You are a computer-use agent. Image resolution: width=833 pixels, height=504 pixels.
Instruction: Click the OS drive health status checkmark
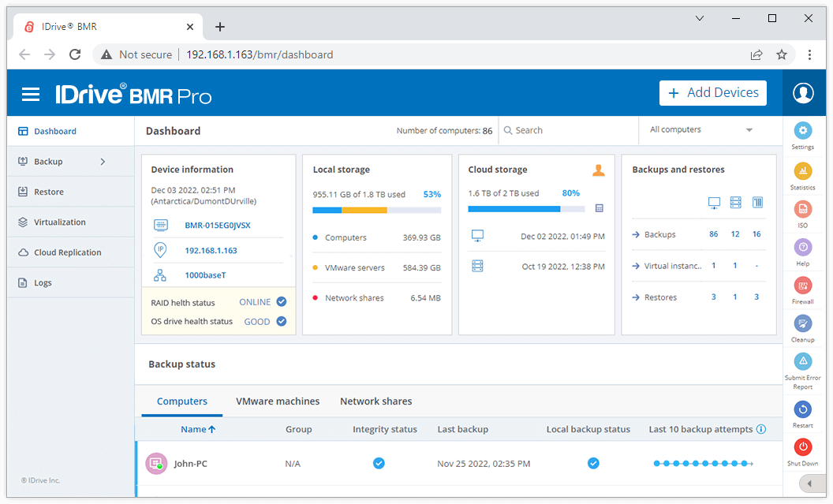(282, 321)
